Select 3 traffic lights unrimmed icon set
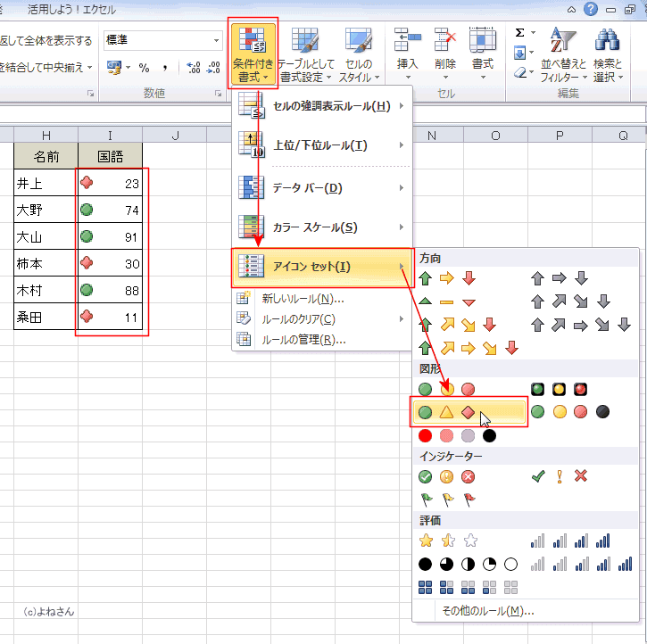 pos(447,389)
